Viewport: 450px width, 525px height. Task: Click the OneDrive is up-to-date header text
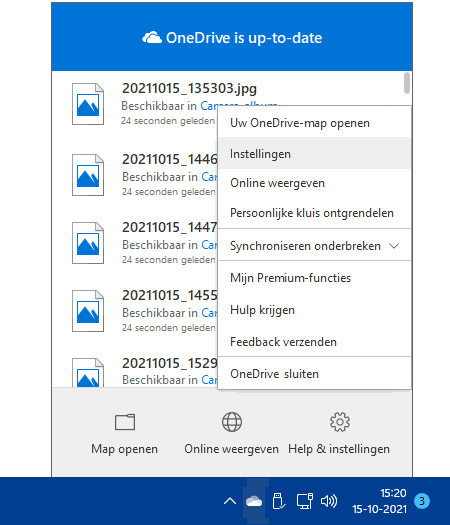(244, 38)
